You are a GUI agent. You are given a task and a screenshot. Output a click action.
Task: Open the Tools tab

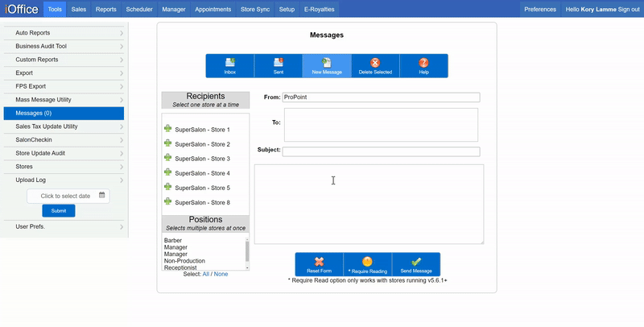coord(55,10)
